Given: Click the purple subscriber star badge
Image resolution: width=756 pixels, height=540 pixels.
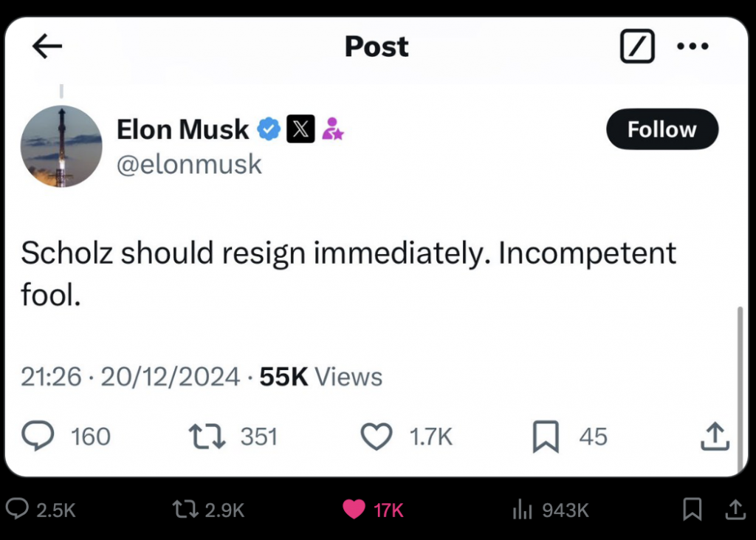Looking at the screenshot, I should pyautogui.click(x=332, y=129).
